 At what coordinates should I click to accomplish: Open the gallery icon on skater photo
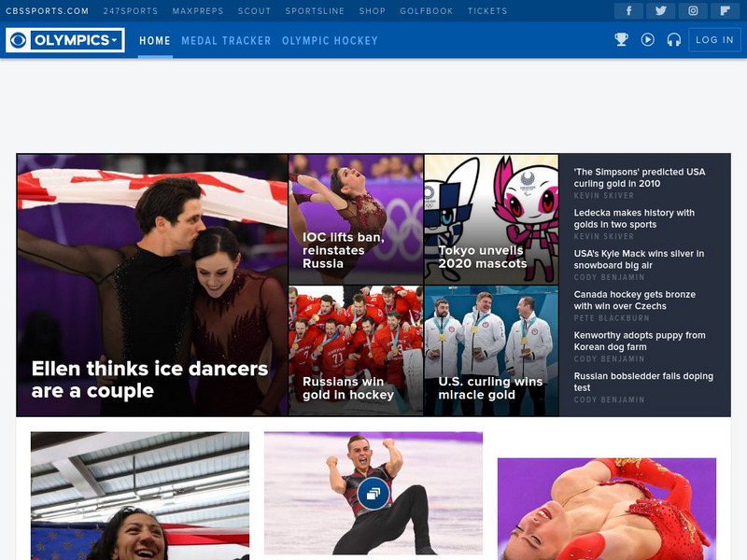point(373,494)
